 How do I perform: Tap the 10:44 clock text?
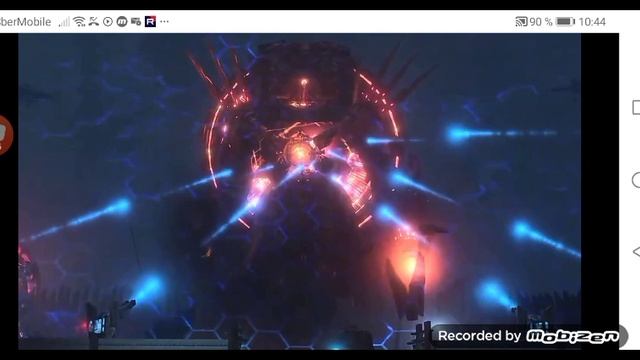click(x=592, y=22)
